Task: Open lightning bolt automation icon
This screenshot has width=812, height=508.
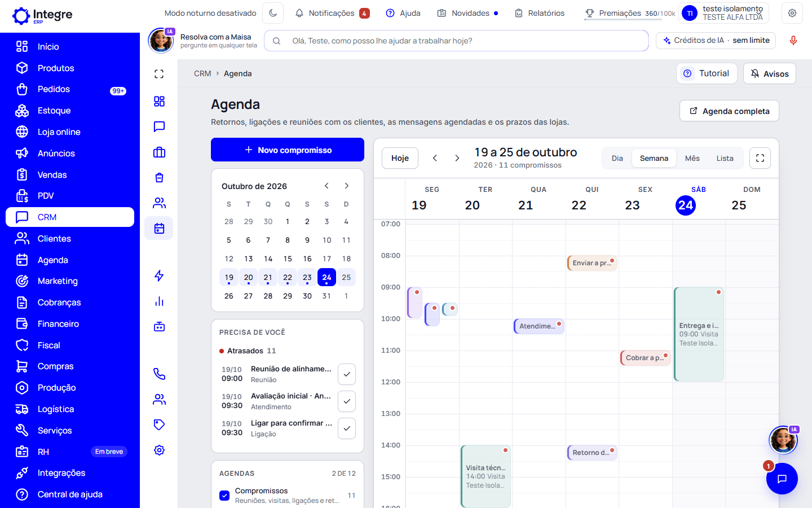Action: 159,275
